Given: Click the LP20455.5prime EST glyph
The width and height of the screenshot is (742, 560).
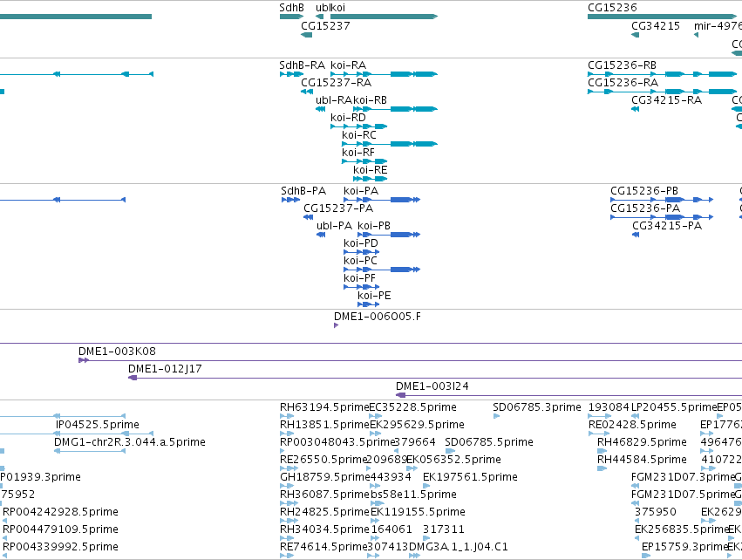Looking at the screenshot, I should 635,416.
